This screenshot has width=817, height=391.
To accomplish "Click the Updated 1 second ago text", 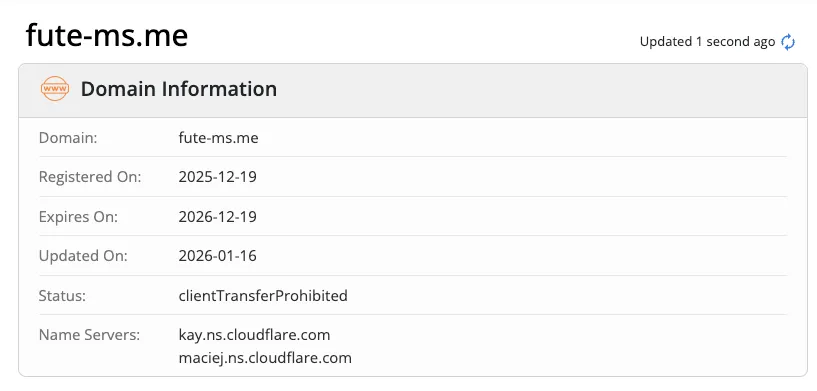I will 707,42.
